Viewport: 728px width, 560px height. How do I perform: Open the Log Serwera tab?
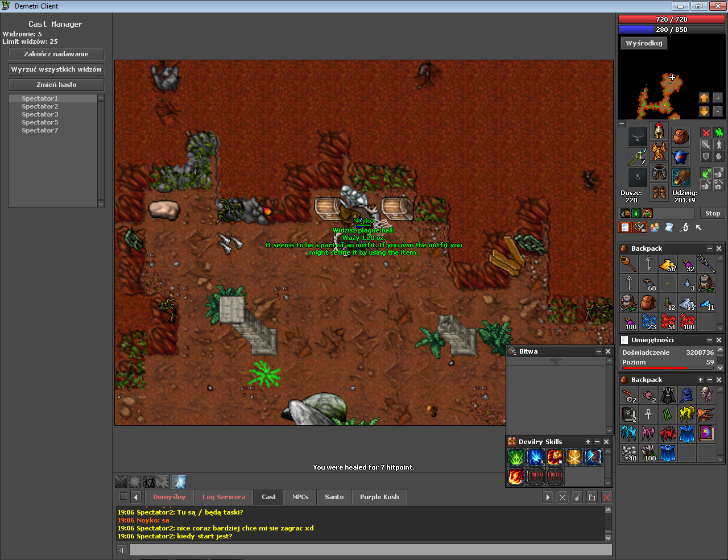click(x=224, y=497)
